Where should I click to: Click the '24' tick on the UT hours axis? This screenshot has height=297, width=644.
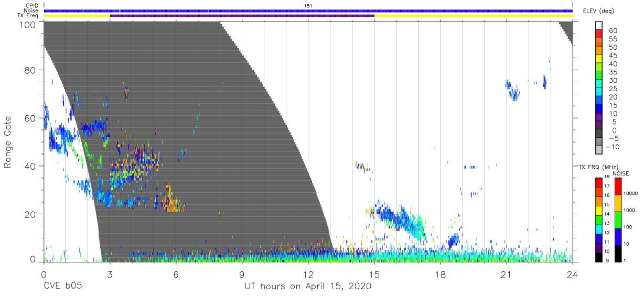point(573,274)
